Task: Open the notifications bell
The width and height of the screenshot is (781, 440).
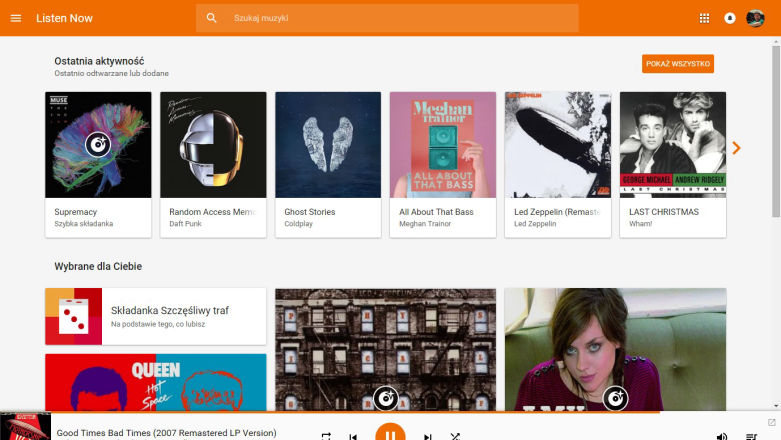Action: click(730, 18)
